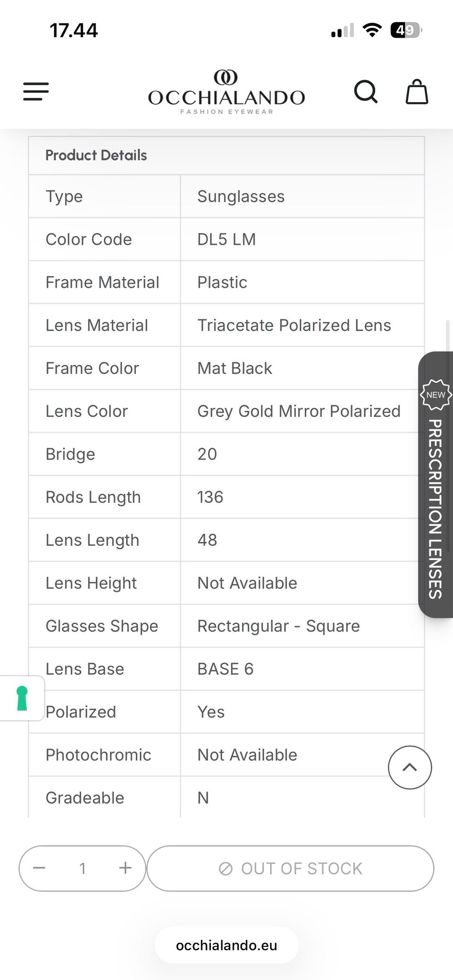Click the quantity number field
This screenshot has width=453, height=980.
pos(83,868)
